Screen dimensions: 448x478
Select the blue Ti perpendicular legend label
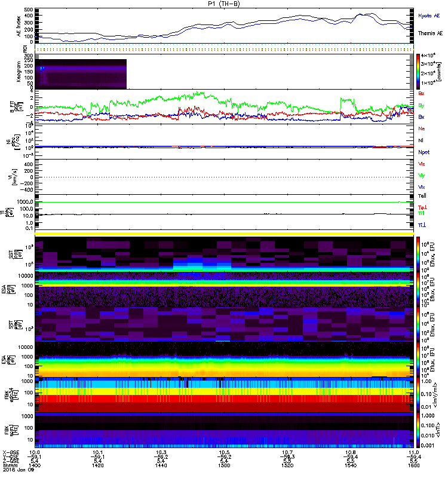click(422, 225)
